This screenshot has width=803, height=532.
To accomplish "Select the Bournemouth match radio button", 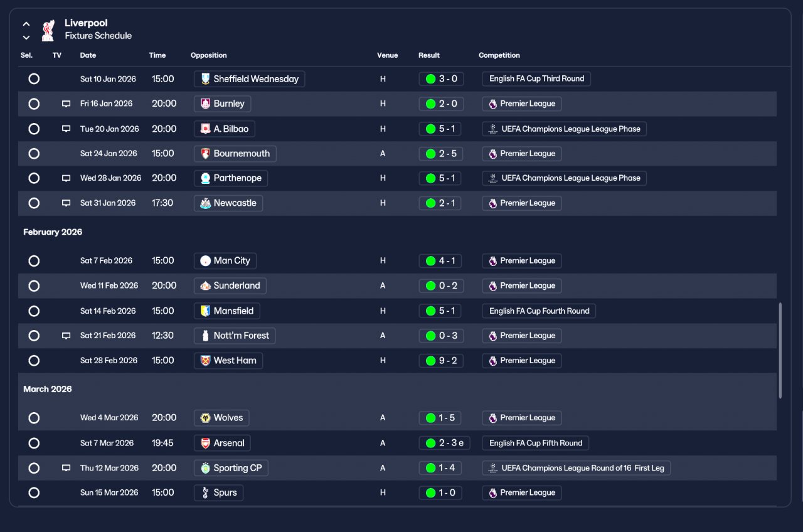I will click(34, 154).
